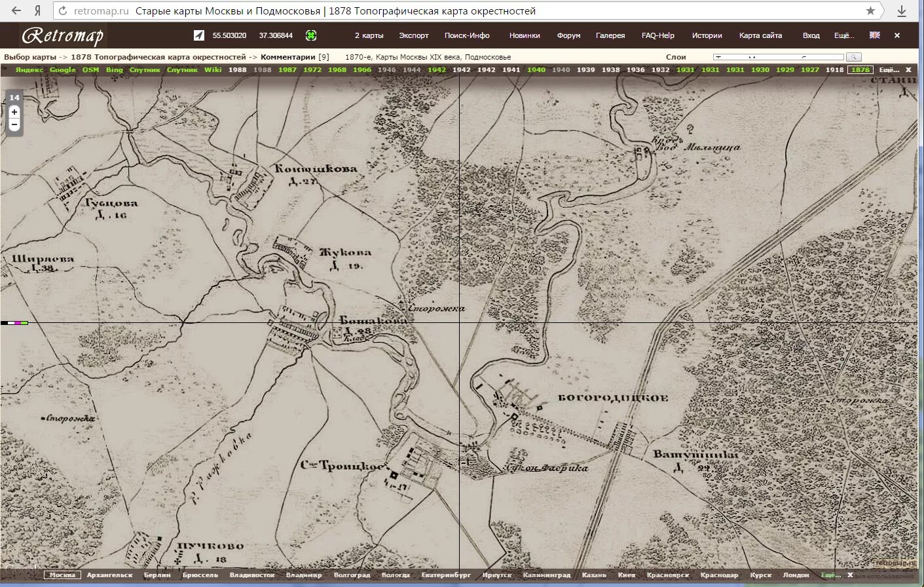Image resolution: width=924 pixels, height=587 pixels.
Task: Click the Жукова village label on the map
Action: point(345,252)
